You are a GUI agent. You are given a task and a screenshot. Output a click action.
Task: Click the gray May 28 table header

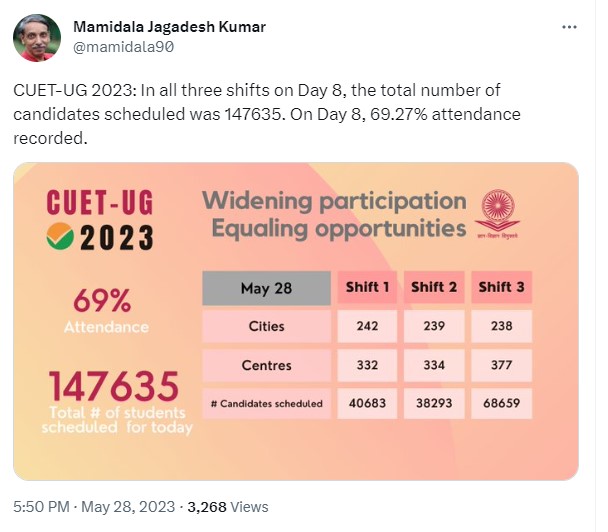pos(266,288)
